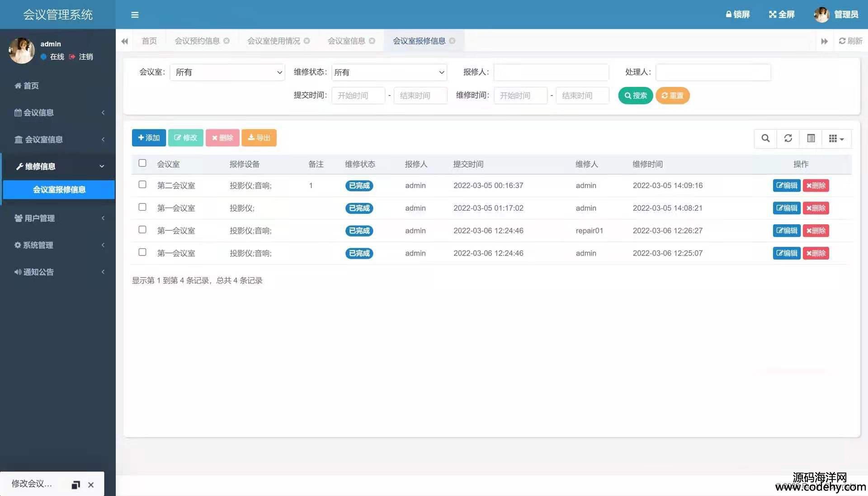This screenshot has height=496, width=868.
Task: Switch to 首页 tab
Action: (x=149, y=41)
